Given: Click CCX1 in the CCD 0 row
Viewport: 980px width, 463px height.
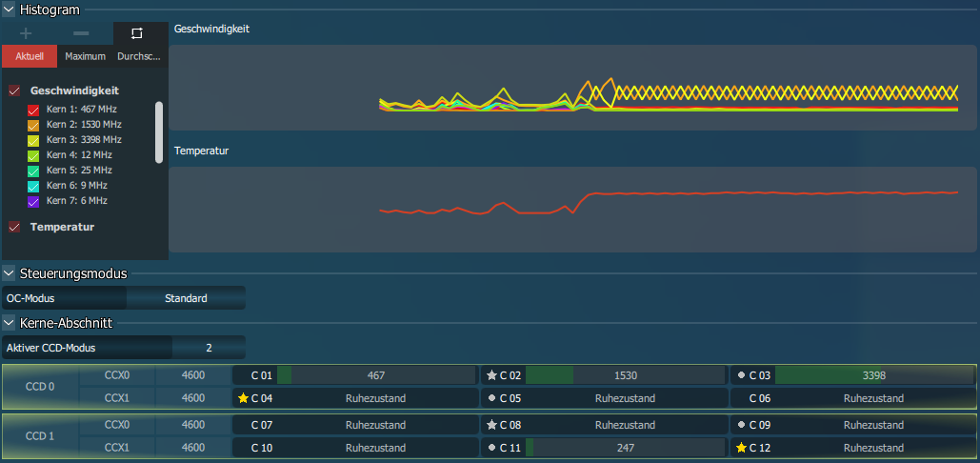Looking at the screenshot, I should 117,397.
